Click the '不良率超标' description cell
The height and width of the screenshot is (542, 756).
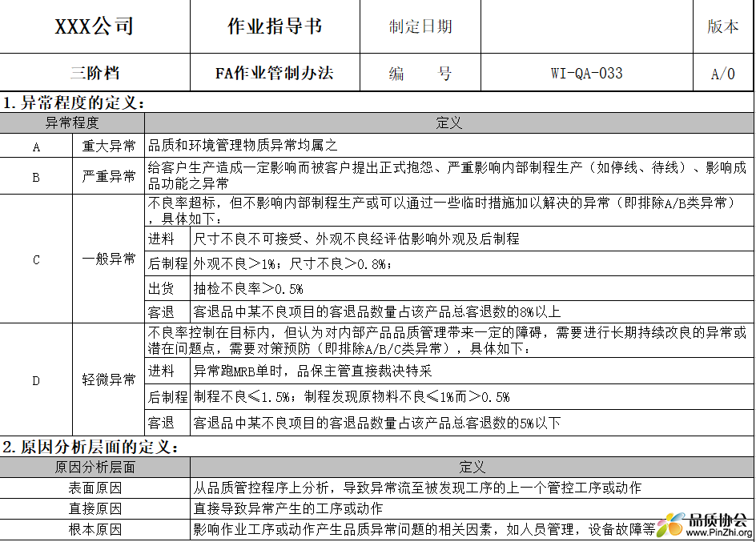(448, 211)
